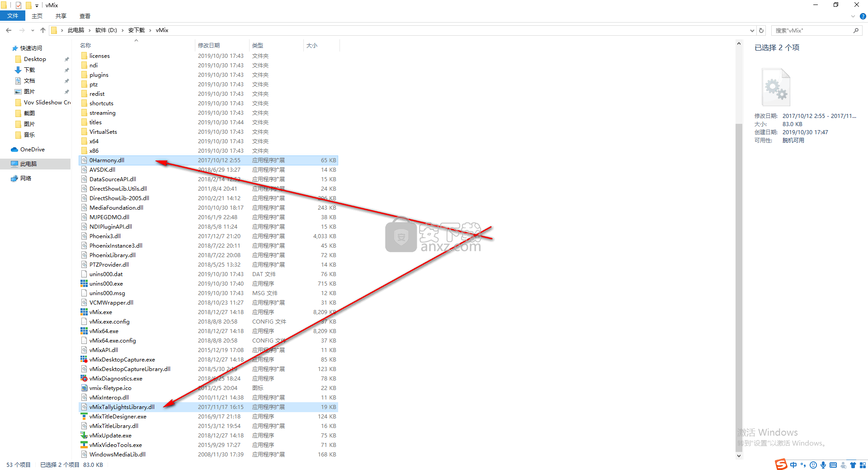868x470 pixels.
Task: Click 安下载 in the address path
Action: [137, 30]
